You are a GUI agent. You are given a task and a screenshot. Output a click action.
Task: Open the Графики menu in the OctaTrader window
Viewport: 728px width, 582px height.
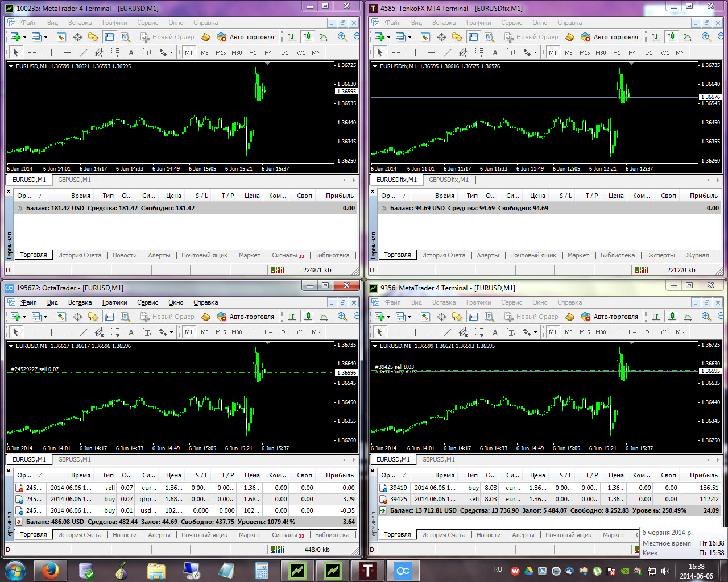point(114,302)
